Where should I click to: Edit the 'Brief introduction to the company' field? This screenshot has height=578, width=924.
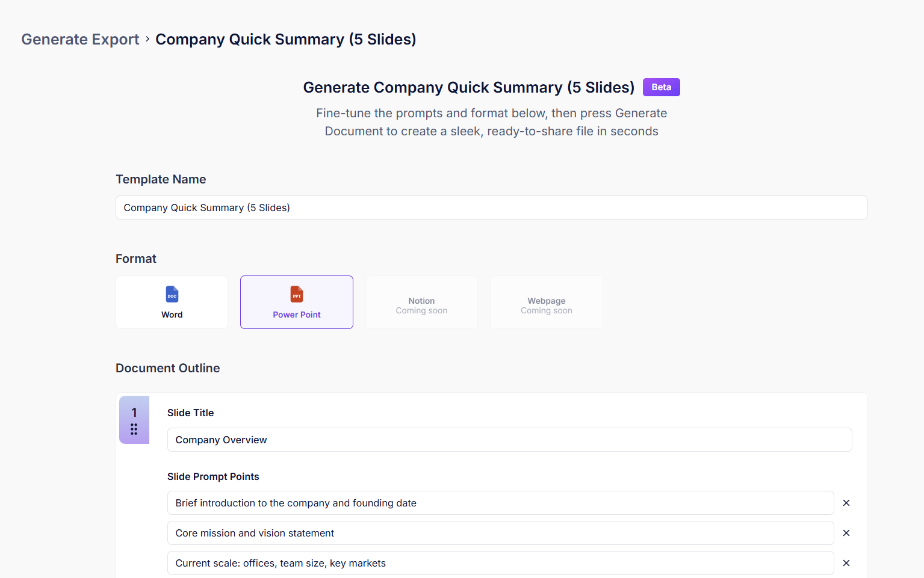(500, 503)
